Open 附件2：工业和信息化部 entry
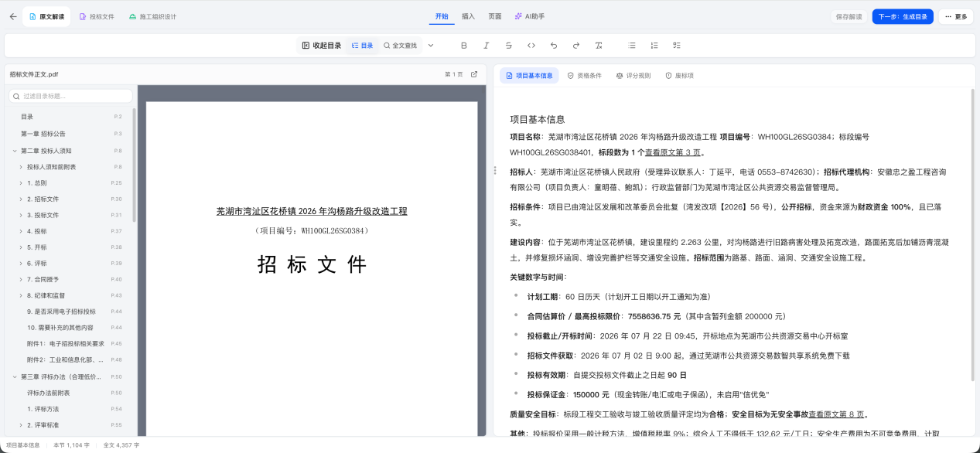Image resolution: width=980 pixels, height=453 pixels. tap(70, 359)
